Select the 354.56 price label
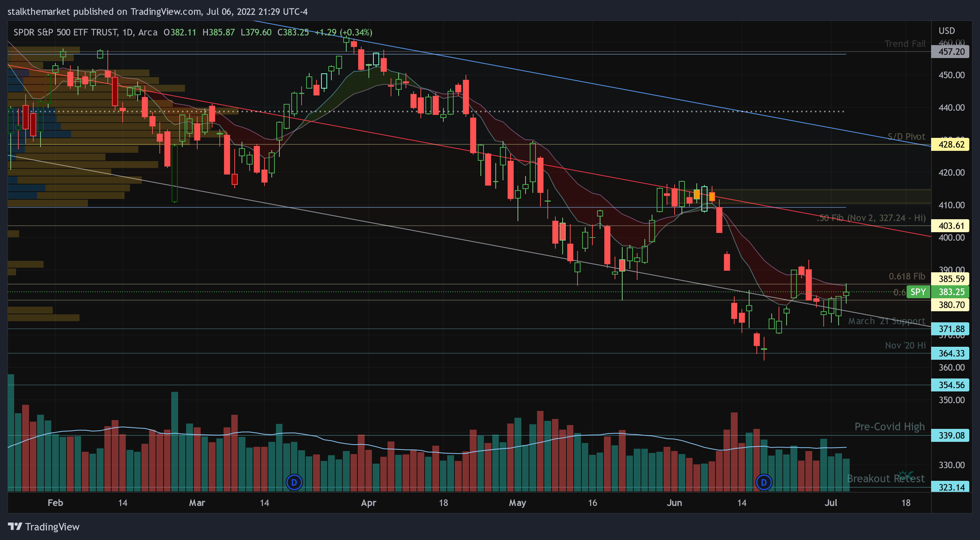This screenshot has height=540, width=980. coord(950,385)
